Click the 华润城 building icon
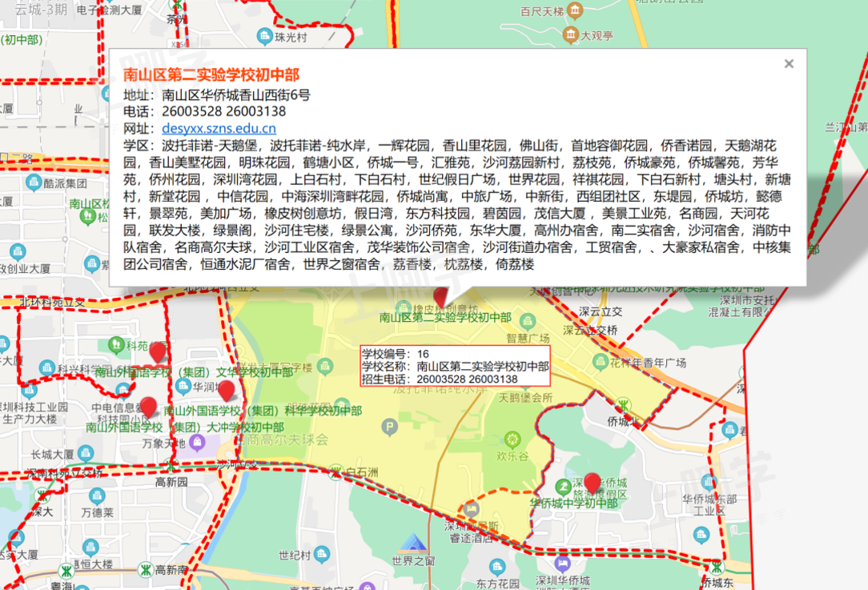Screen dimensions: 868x590 182,387
